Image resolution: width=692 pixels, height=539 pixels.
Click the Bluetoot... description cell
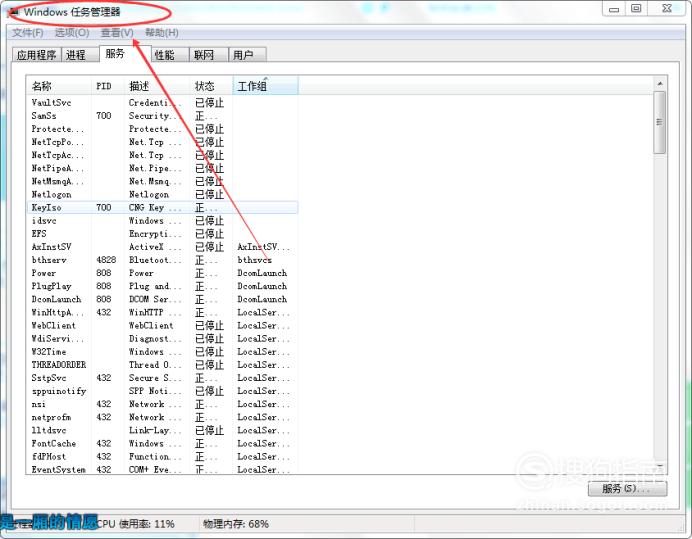(x=155, y=260)
